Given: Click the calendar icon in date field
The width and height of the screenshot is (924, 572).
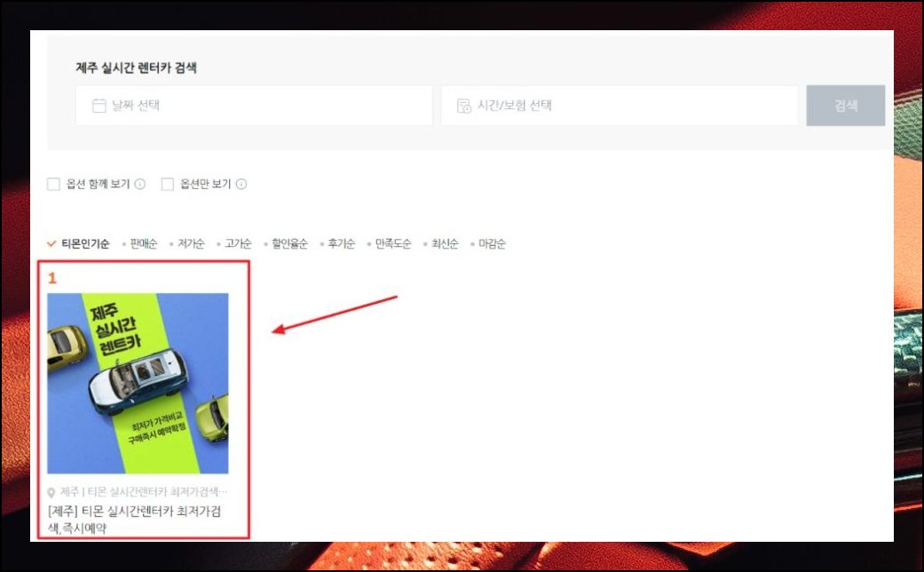Looking at the screenshot, I should pos(99,106).
